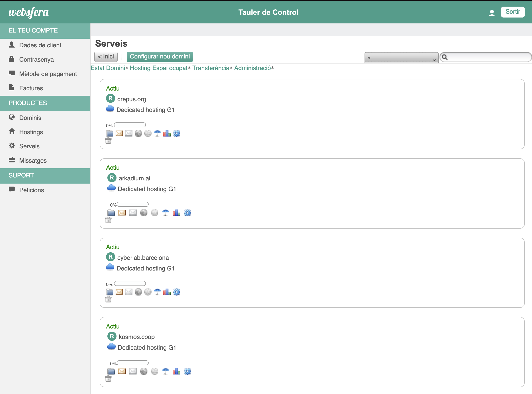
Task: Click the network globe icon for crepus.org
Action: 148,134
